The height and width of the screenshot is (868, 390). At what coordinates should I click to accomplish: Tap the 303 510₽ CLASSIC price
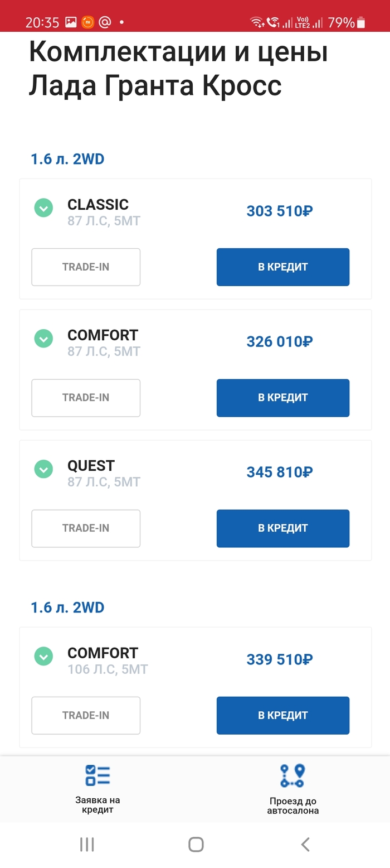[x=280, y=211]
